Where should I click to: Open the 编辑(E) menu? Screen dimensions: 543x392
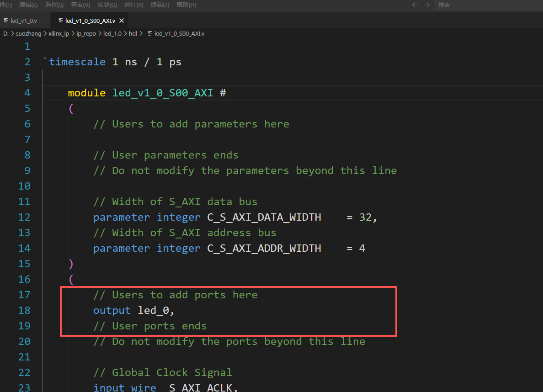tap(28, 5)
